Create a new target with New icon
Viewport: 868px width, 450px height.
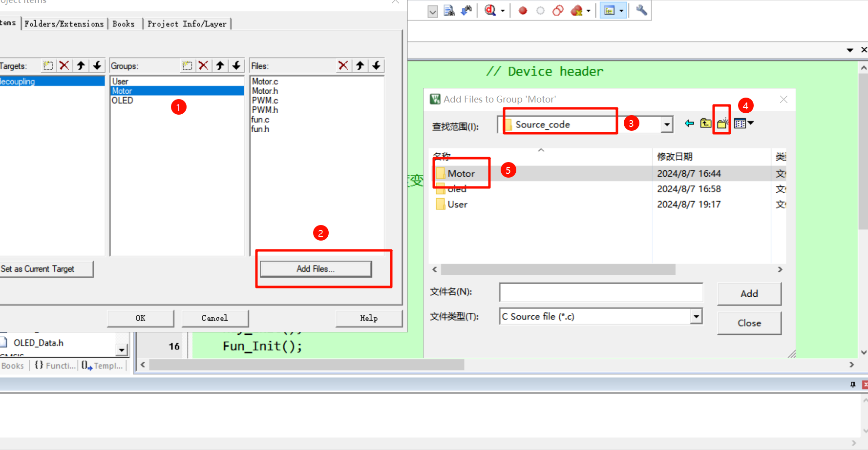[48, 65]
